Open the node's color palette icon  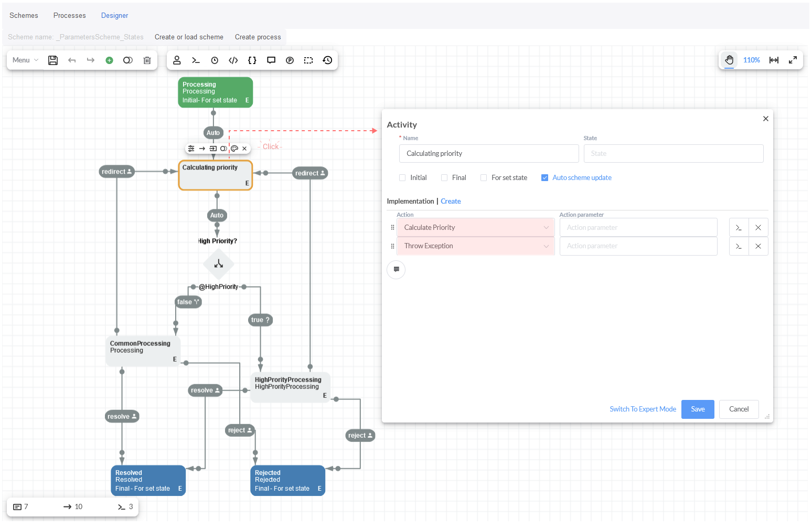click(234, 149)
